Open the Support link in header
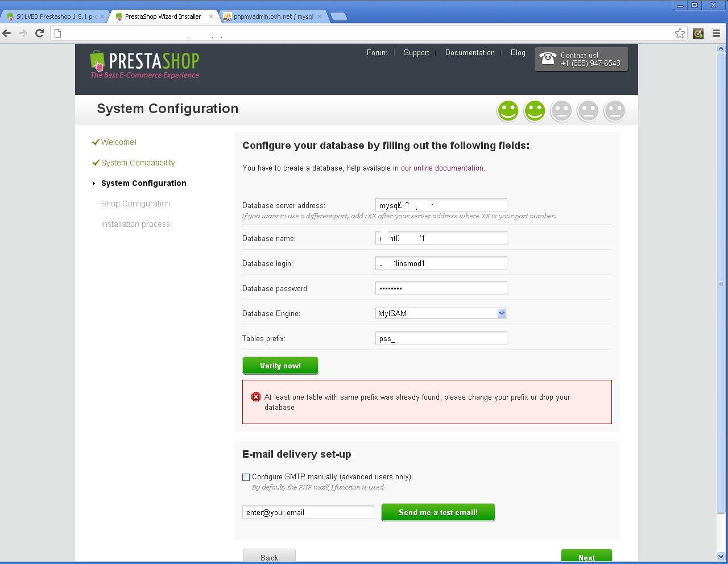The image size is (728, 564). click(x=416, y=52)
